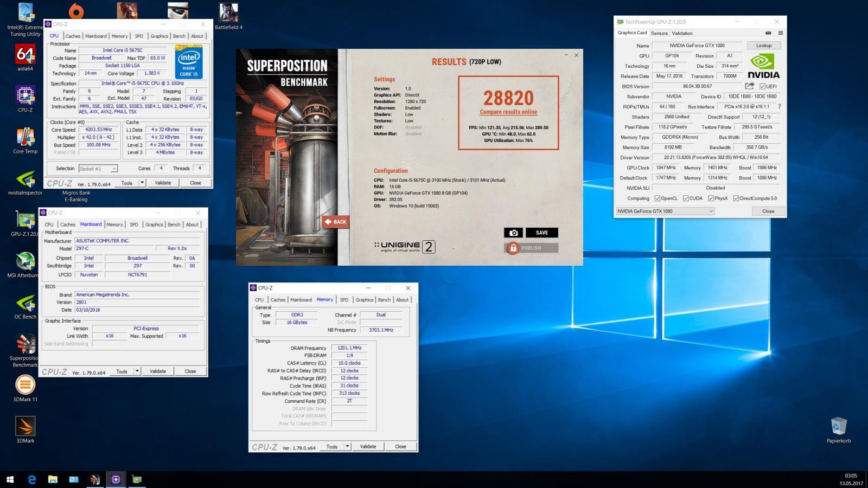Screen dimensions: 868x488
Task: Click the benchmark score 28820
Action: 508,98
